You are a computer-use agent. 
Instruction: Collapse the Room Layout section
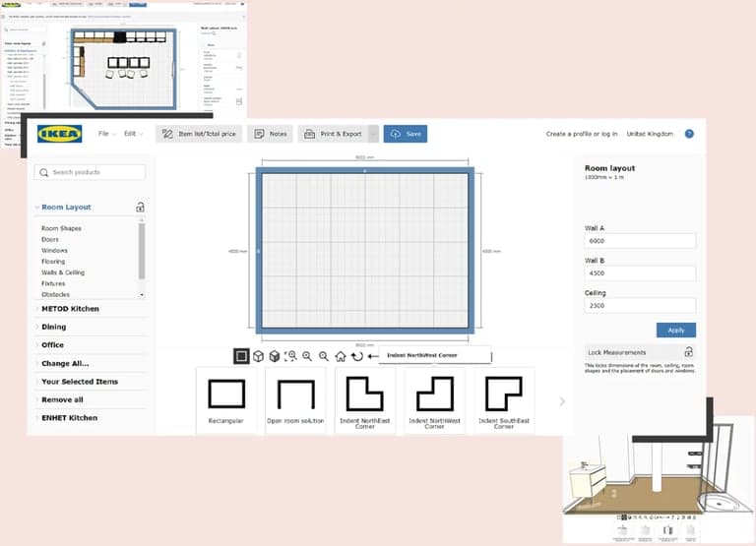(x=66, y=208)
